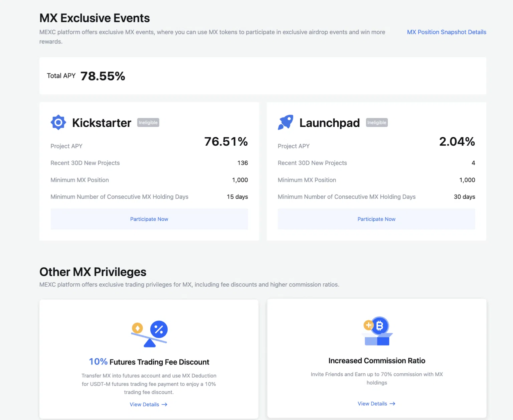Click the commission ratio Bitcoin box icon
Image resolution: width=513 pixels, height=420 pixels.
click(377, 331)
